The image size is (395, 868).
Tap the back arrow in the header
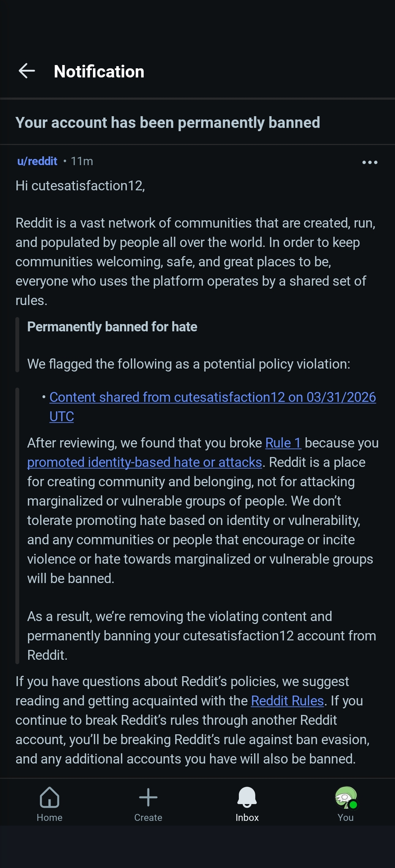(27, 71)
